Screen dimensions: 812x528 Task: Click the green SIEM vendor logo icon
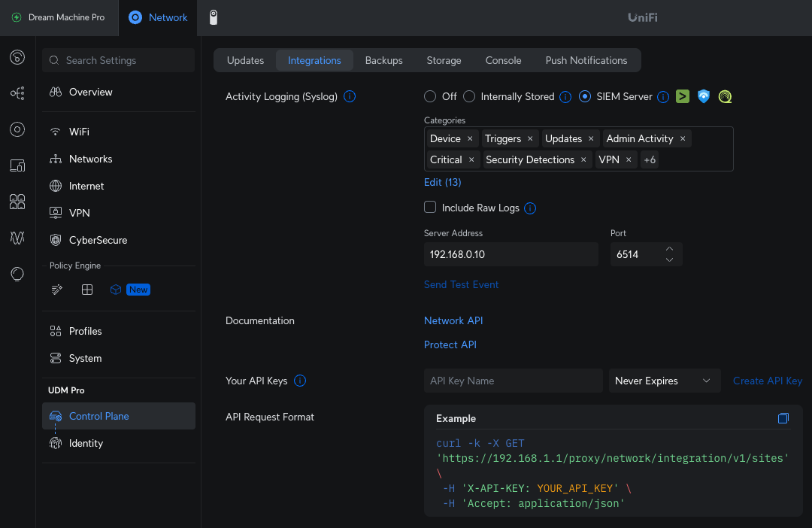(682, 96)
